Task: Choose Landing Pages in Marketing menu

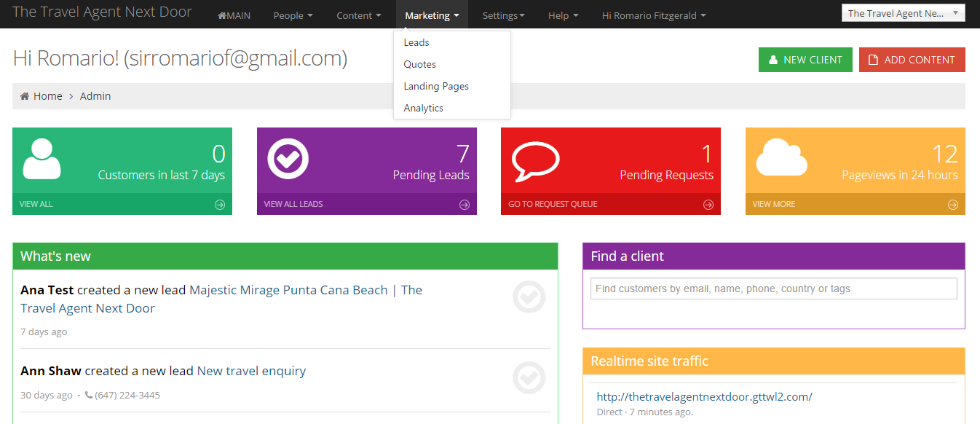Action: tap(436, 86)
